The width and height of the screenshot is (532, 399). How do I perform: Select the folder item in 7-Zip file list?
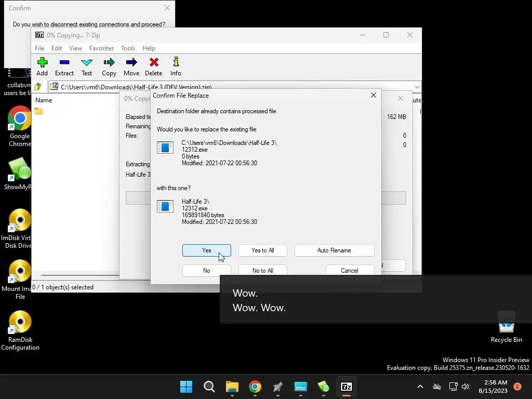tap(38, 111)
